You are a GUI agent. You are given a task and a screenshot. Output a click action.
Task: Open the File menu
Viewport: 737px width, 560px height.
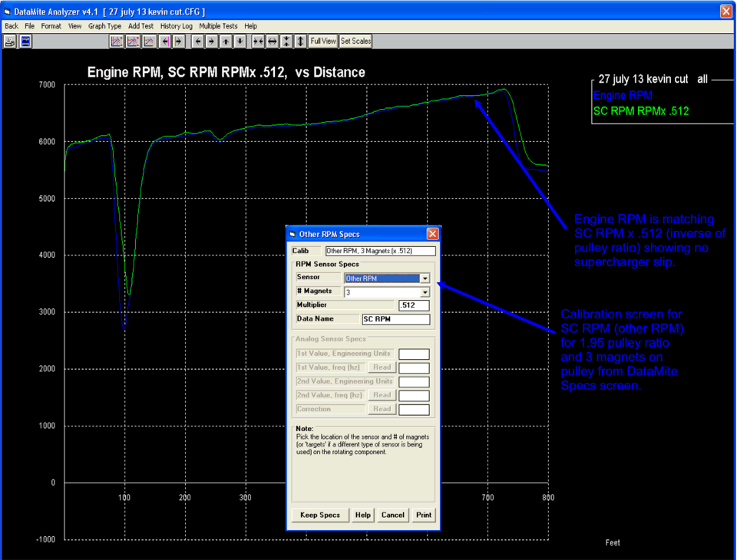coord(30,26)
